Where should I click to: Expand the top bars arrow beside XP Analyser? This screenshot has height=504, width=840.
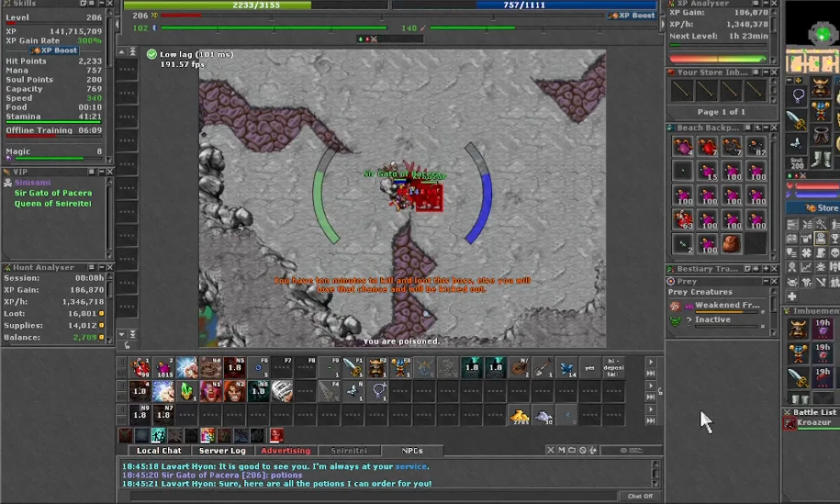click(663, 23)
